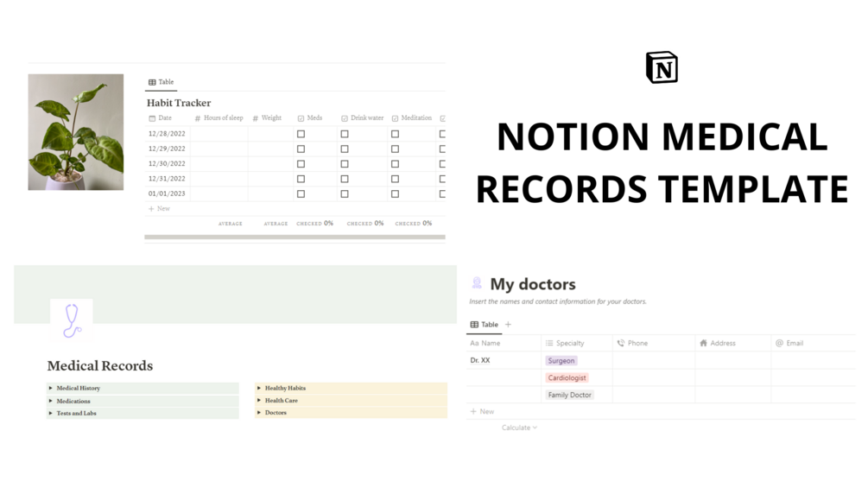Click the 12/31/2022 date cell
This screenshot has height=488, width=868.
[x=167, y=179]
